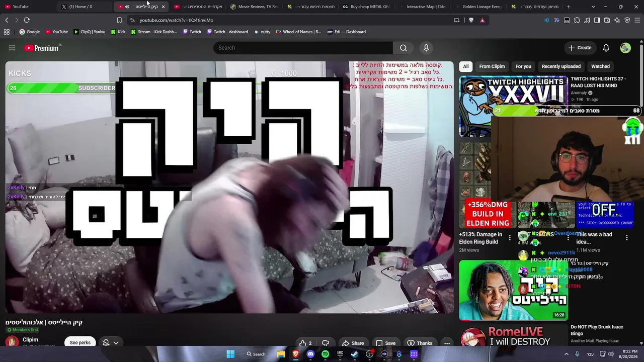Click the Windows taskbar Search box
The image size is (644, 362).
[x=256, y=354]
